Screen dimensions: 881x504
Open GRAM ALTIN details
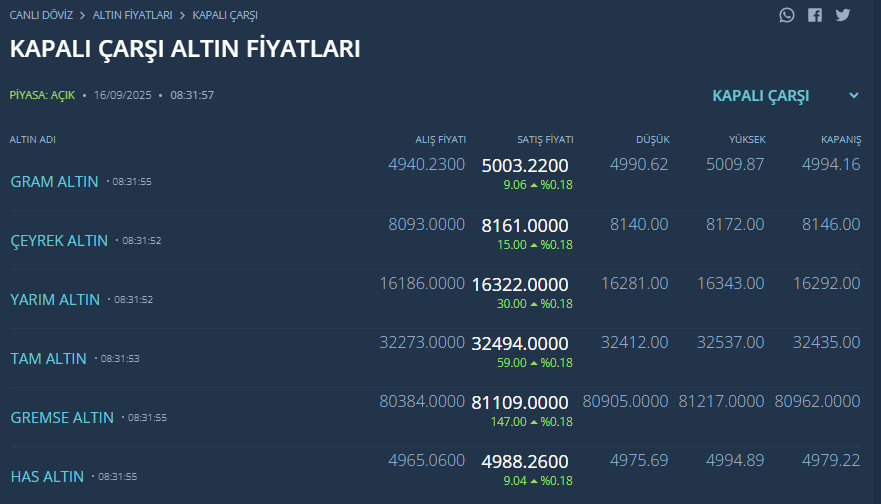(x=54, y=182)
